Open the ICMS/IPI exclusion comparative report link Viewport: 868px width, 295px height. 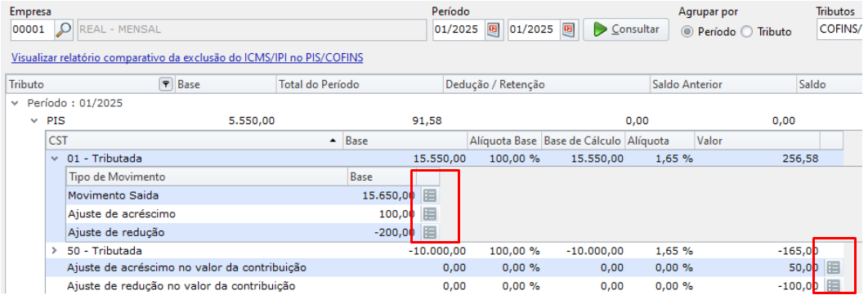[187, 57]
